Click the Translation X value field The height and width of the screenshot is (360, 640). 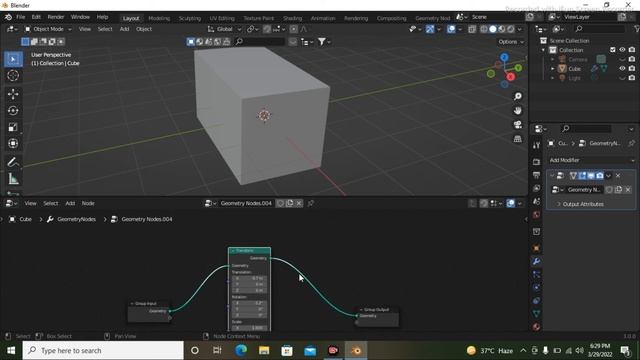(249, 278)
